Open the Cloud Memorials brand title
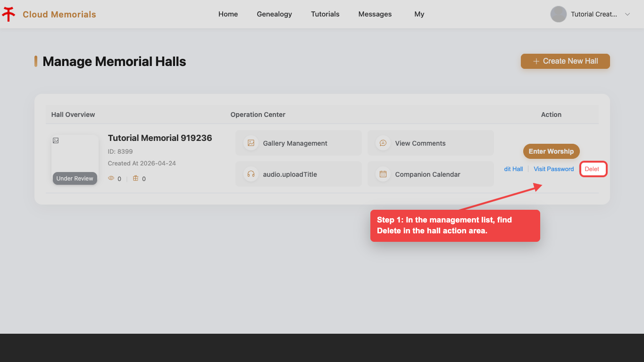 point(59,15)
